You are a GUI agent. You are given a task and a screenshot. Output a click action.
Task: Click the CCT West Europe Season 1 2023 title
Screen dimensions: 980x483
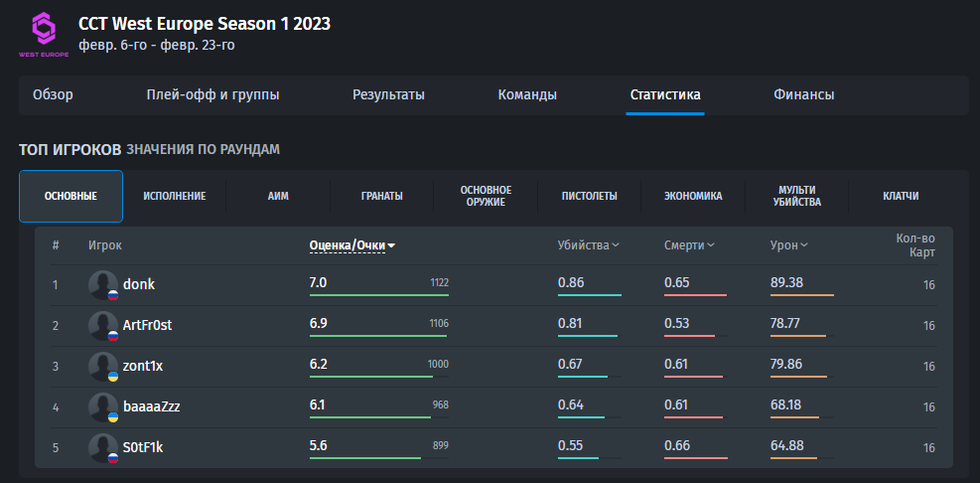click(x=205, y=24)
